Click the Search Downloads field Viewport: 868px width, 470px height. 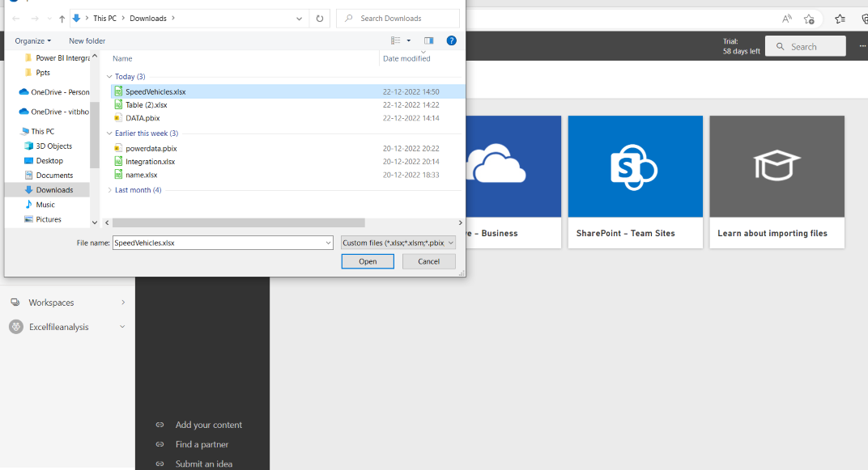[398, 19]
